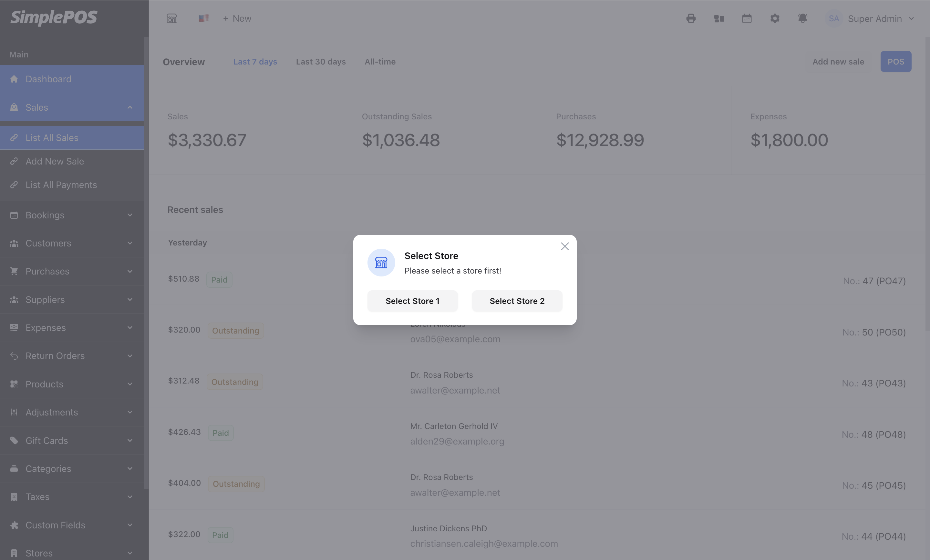930x560 pixels.
Task: Click the Select Store 1 button
Action: pos(412,301)
